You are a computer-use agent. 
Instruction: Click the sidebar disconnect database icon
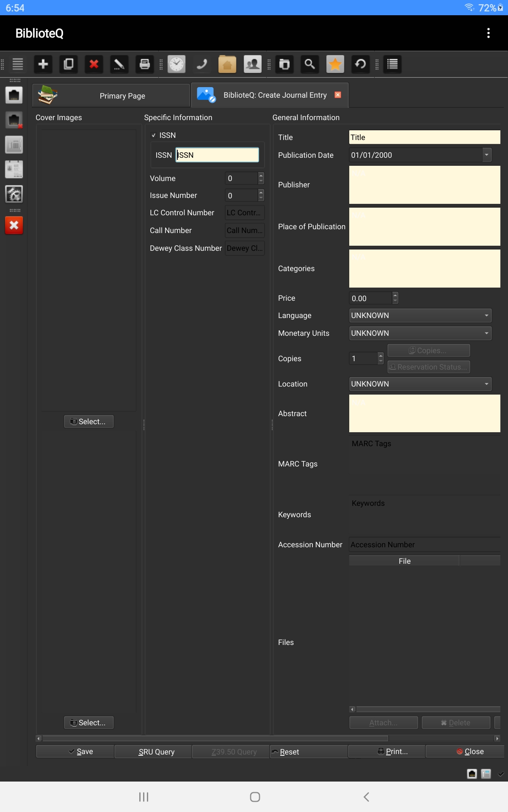pyautogui.click(x=14, y=120)
